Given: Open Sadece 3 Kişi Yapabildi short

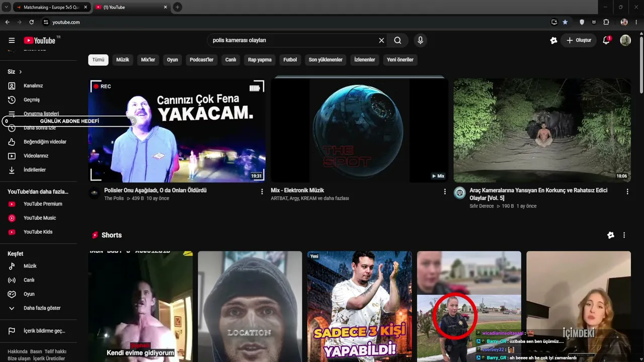Looking at the screenshot, I should point(359,307).
